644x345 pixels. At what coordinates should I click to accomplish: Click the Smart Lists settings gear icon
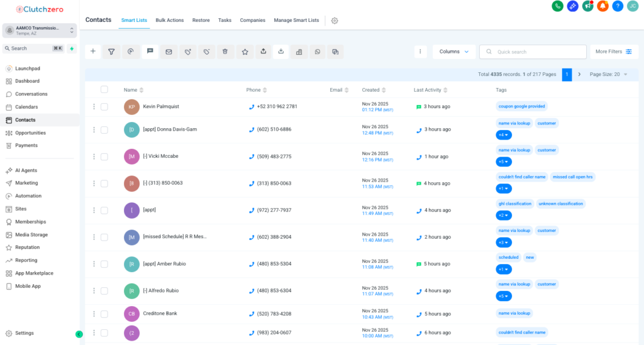pos(335,21)
